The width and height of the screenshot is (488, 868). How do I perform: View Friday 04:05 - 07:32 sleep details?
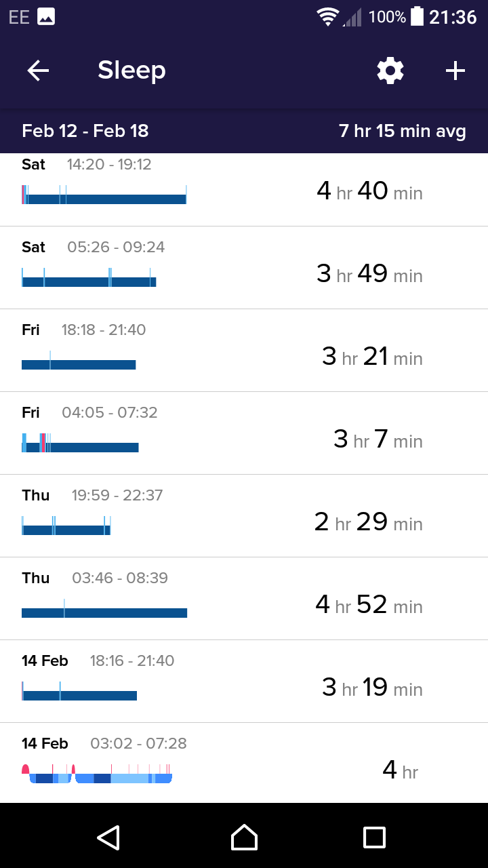(x=244, y=433)
